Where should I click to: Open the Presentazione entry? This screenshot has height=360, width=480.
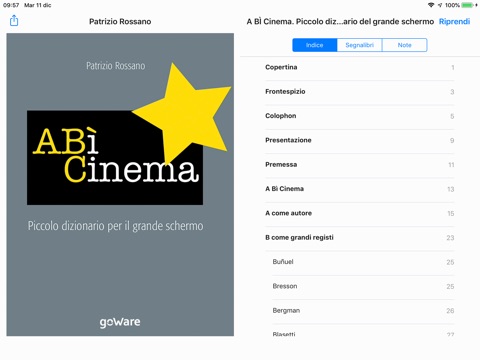click(360, 140)
